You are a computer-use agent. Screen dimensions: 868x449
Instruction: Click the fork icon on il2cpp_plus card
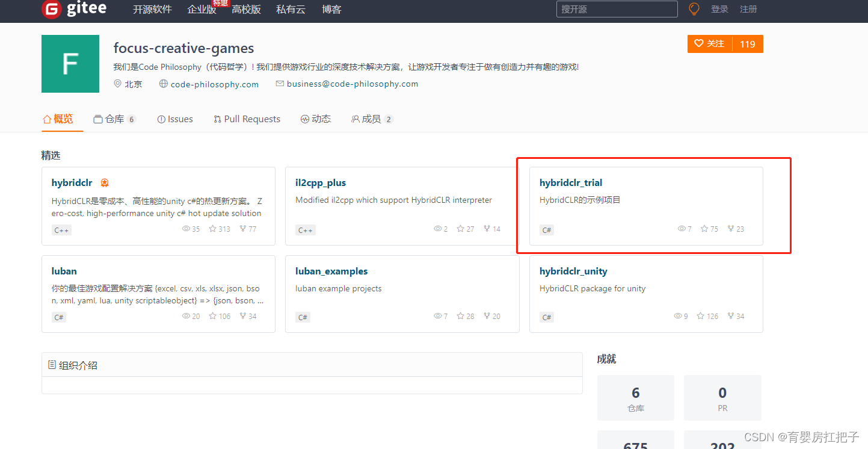(x=487, y=229)
